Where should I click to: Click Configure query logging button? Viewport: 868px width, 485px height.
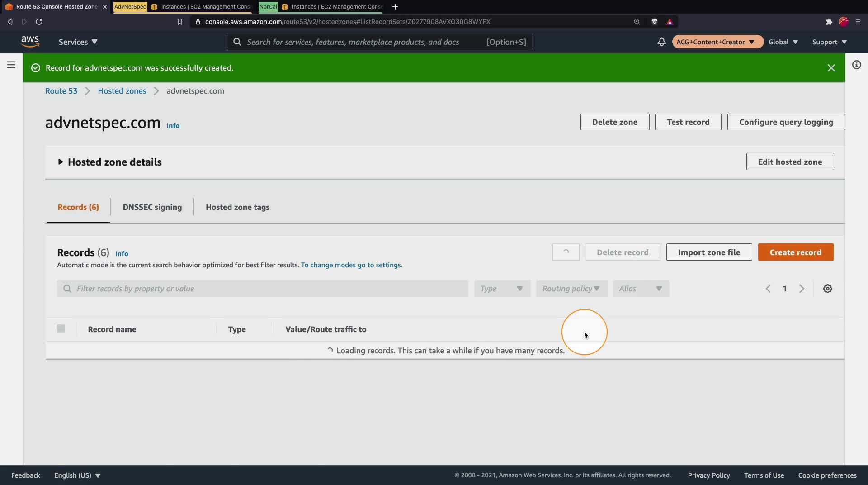click(x=786, y=122)
